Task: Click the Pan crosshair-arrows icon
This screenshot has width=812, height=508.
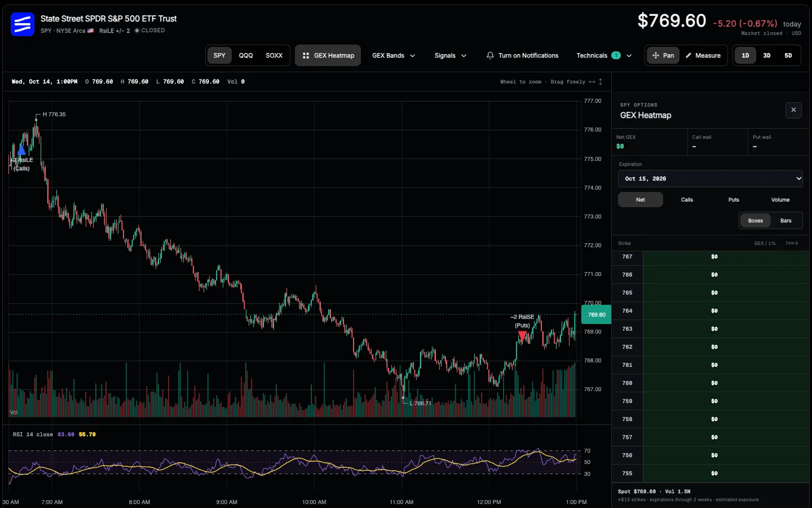Action: coord(656,55)
